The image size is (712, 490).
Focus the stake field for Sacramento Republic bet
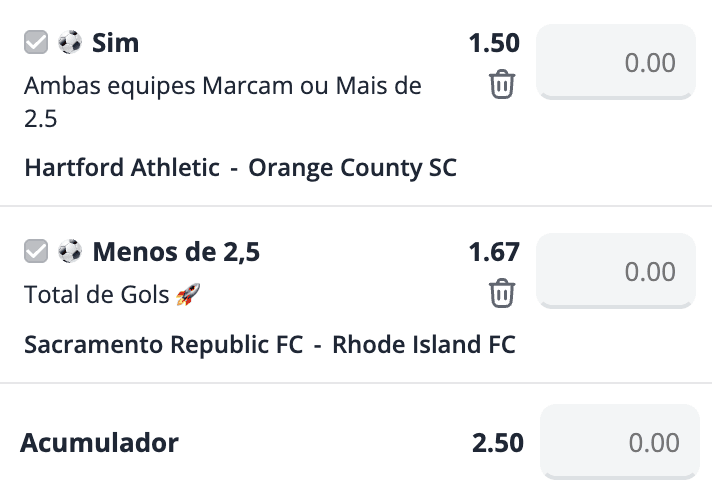point(616,271)
